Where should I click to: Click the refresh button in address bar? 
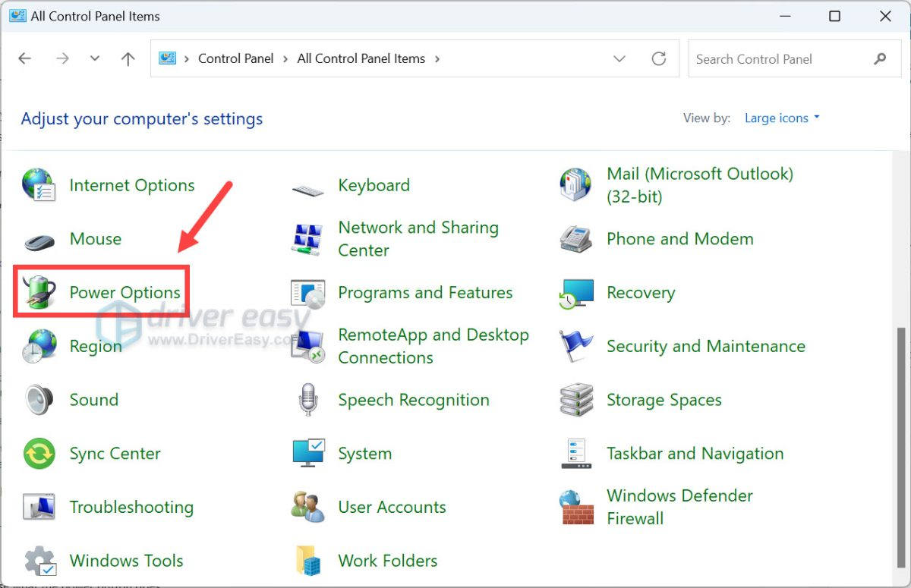659,58
